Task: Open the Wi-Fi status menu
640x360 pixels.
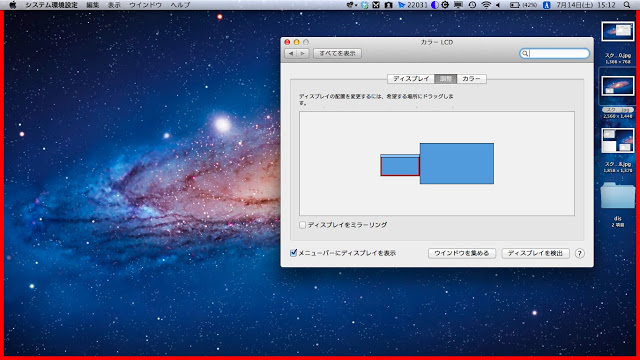Action: [x=486, y=5]
